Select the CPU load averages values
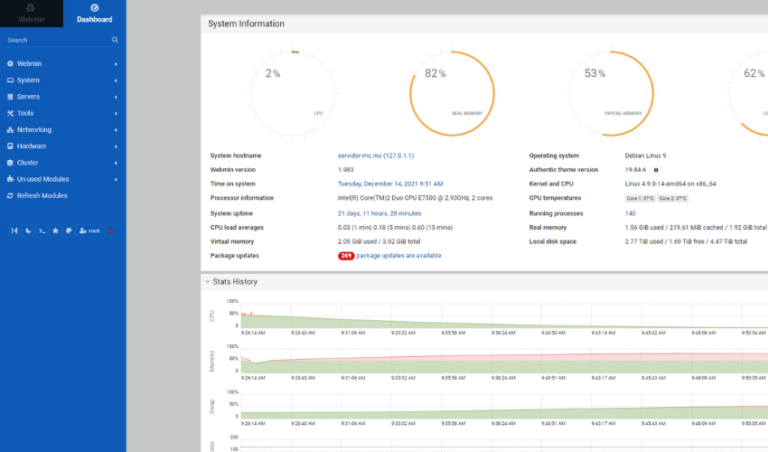 pos(395,228)
